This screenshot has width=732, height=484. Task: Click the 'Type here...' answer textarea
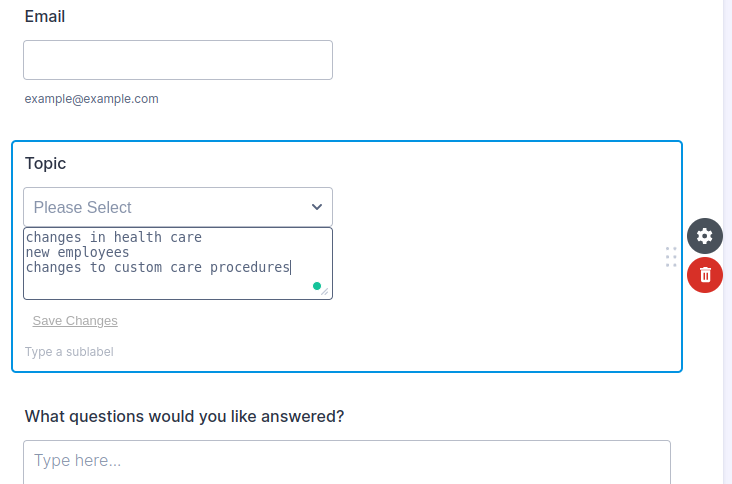tap(346, 461)
